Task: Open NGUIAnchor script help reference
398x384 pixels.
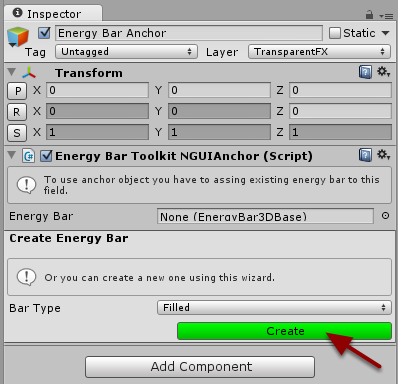Action: tap(365, 155)
